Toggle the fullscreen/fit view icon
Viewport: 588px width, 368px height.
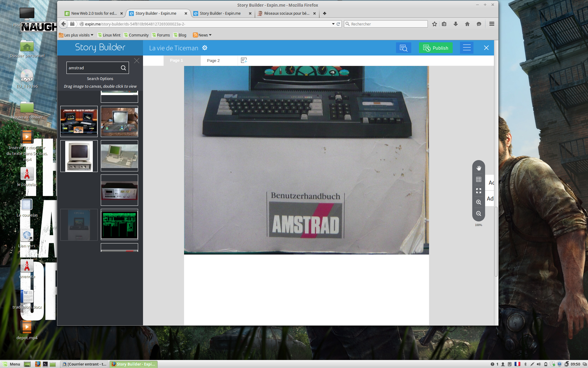(x=478, y=191)
